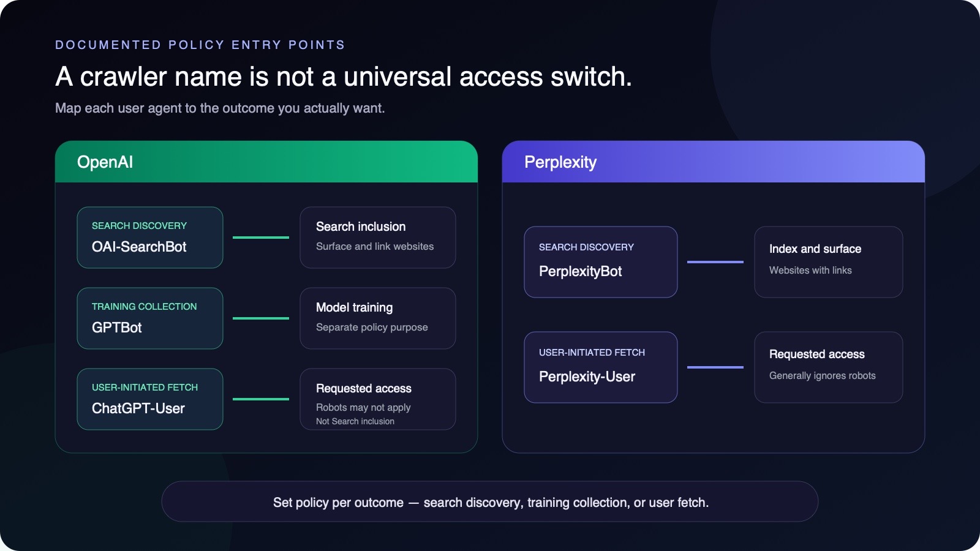
Task: Select the PerplexityBot card
Action: pyautogui.click(x=601, y=262)
